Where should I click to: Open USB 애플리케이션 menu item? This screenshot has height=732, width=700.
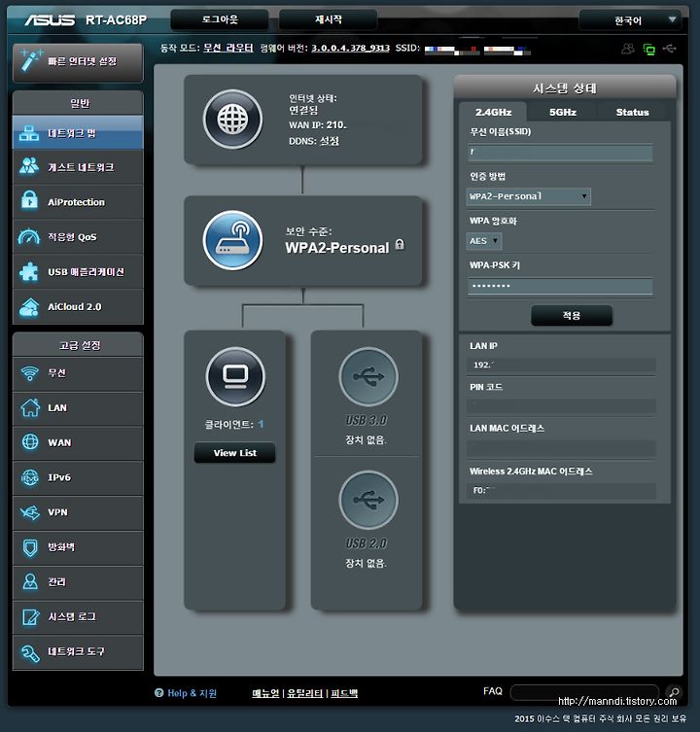coord(78,271)
